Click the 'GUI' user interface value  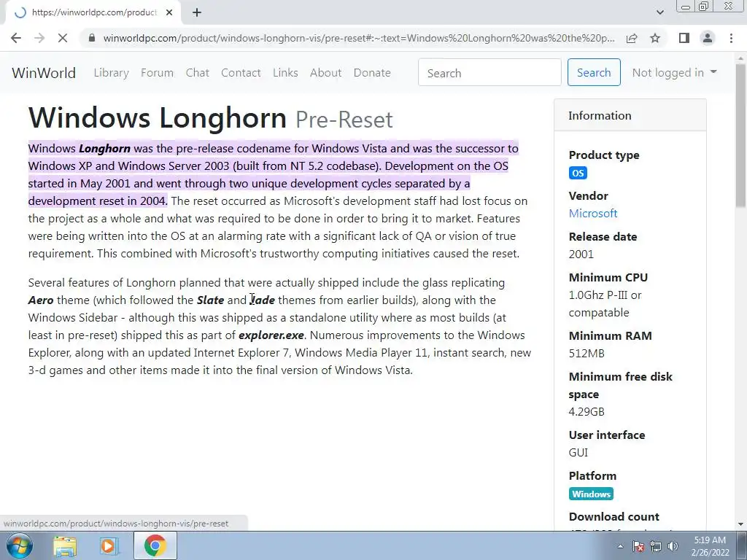click(x=578, y=453)
